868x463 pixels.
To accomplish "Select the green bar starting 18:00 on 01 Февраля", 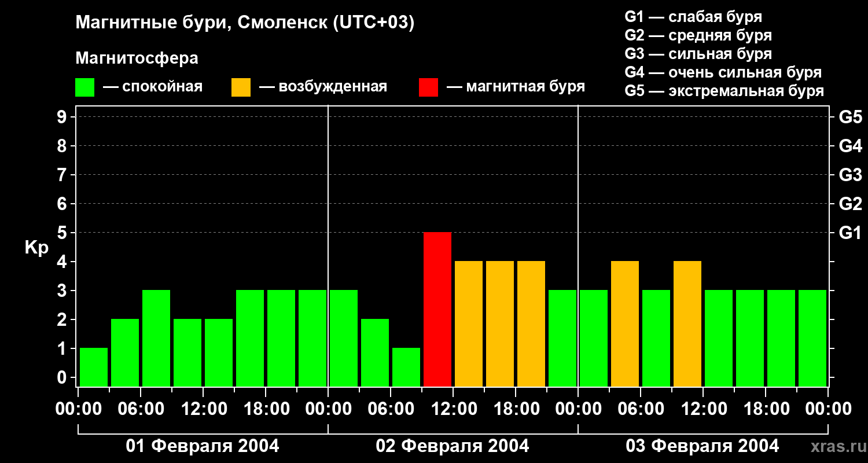I will (281, 338).
